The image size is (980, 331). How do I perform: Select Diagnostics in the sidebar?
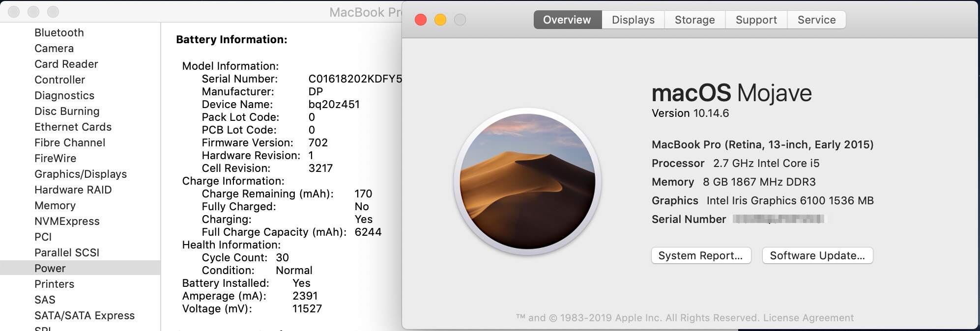pos(64,95)
